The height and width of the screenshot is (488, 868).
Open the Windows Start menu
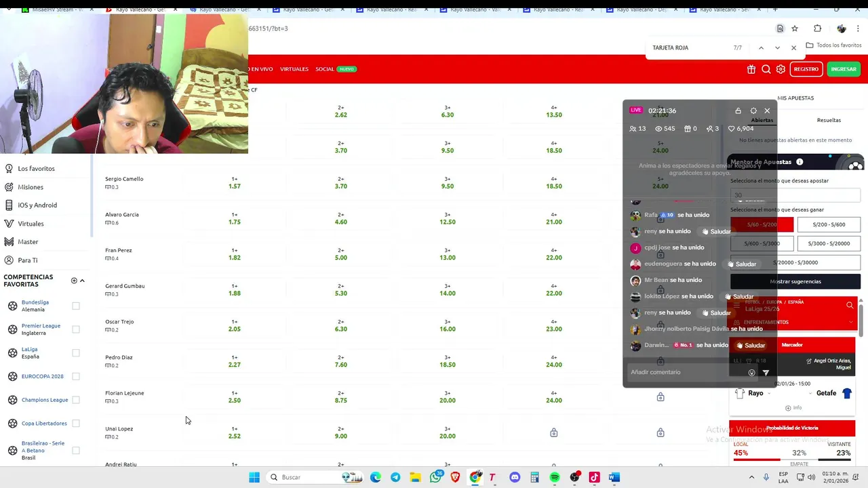(254, 477)
